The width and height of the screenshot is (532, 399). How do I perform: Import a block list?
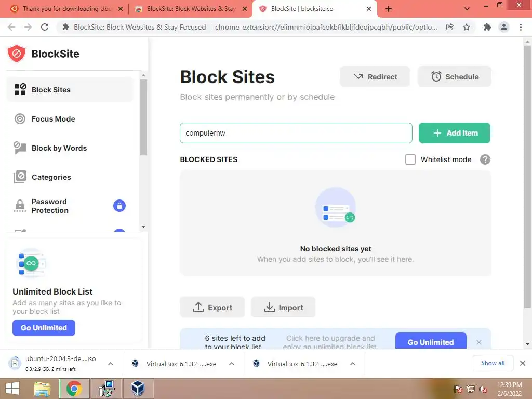click(x=283, y=308)
